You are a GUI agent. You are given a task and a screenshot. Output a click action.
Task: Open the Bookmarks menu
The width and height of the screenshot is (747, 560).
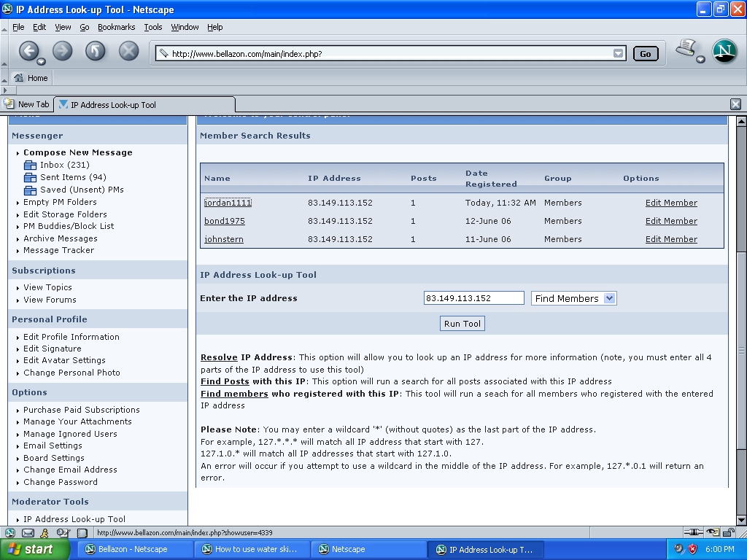pyautogui.click(x=117, y=27)
